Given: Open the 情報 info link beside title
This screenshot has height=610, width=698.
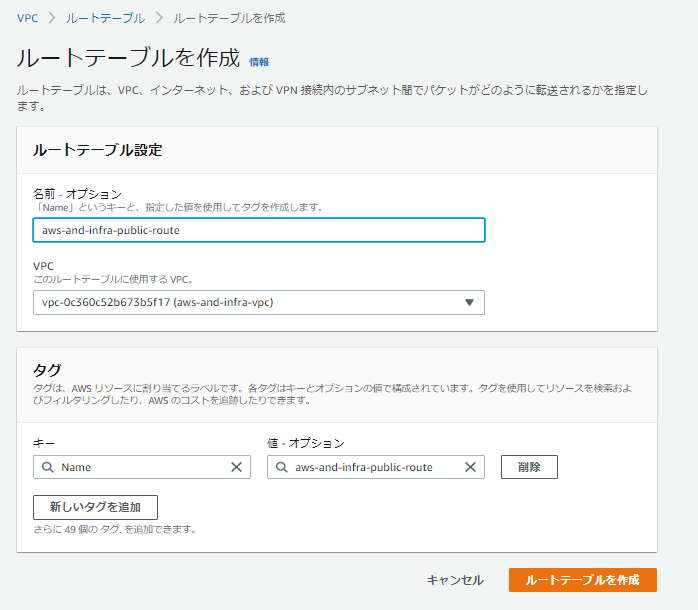Looking at the screenshot, I should pos(258,62).
